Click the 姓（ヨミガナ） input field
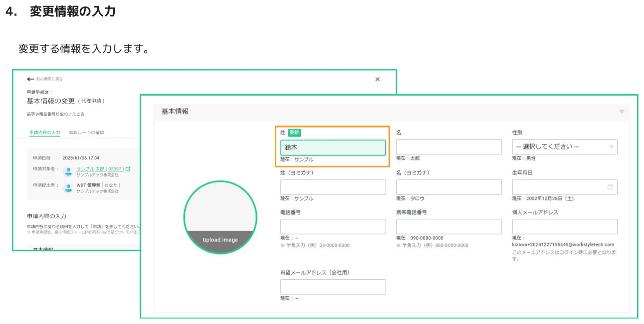The image size is (644, 324). tap(333, 187)
